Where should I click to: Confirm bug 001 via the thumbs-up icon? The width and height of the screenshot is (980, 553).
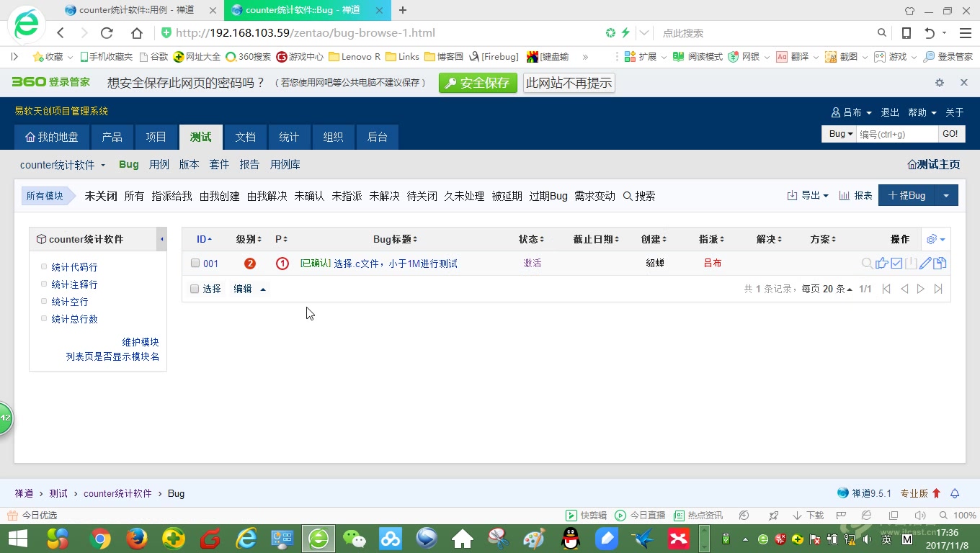point(881,264)
